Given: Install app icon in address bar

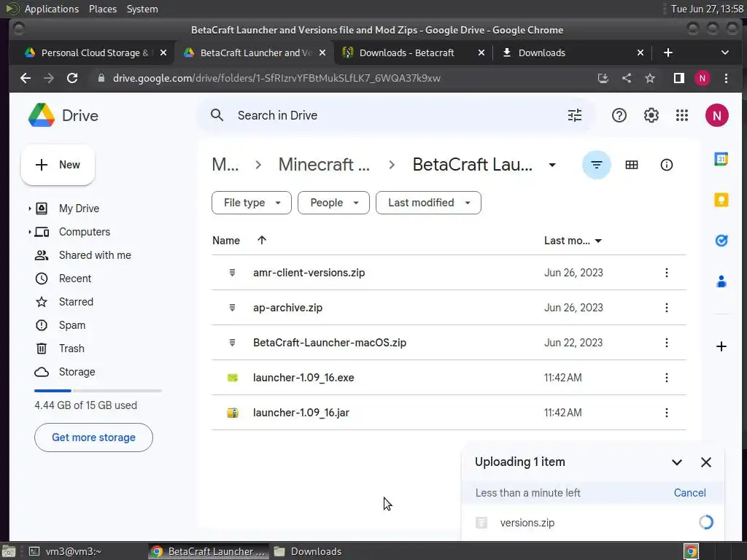Looking at the screenshot, I should [x=603, y=78].
